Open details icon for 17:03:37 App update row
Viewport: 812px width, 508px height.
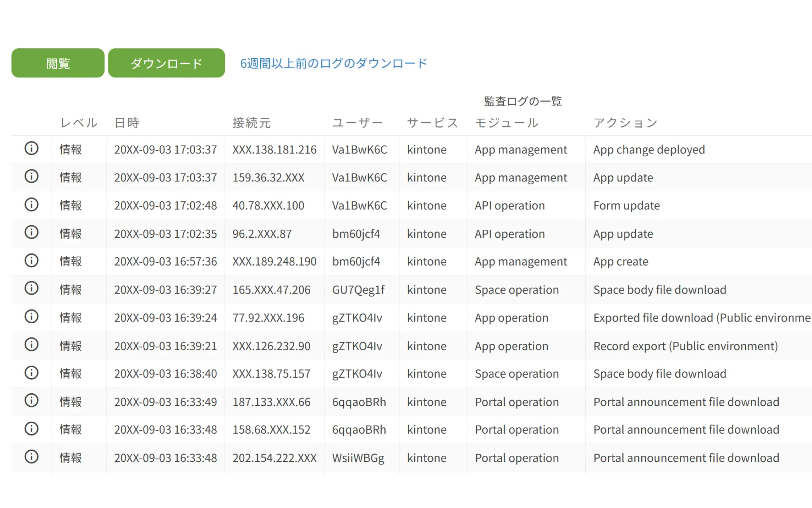(32, 176)
